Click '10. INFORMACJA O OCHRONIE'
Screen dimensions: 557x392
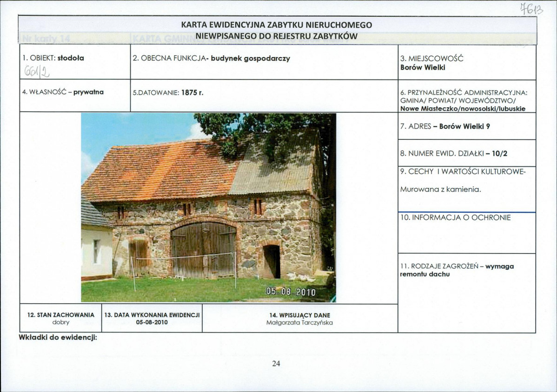(455, 217)
